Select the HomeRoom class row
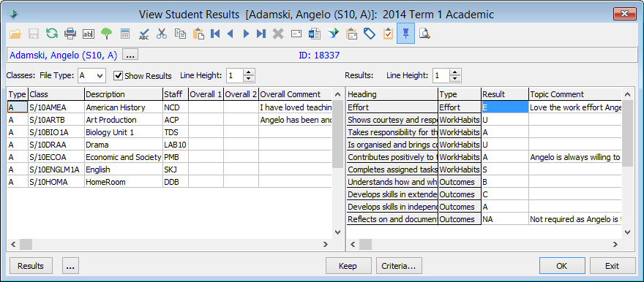This screenshot has height=282, width=644. tap(169, 182)
